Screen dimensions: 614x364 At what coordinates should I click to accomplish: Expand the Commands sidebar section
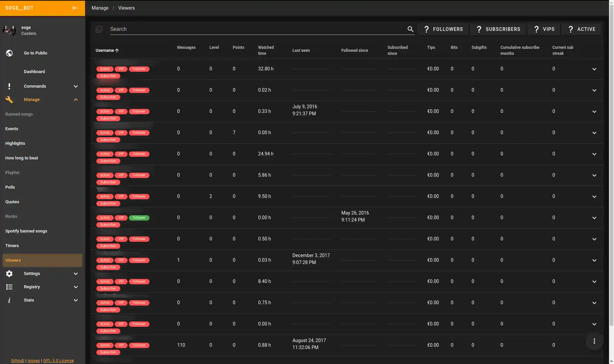pos(75,86)
